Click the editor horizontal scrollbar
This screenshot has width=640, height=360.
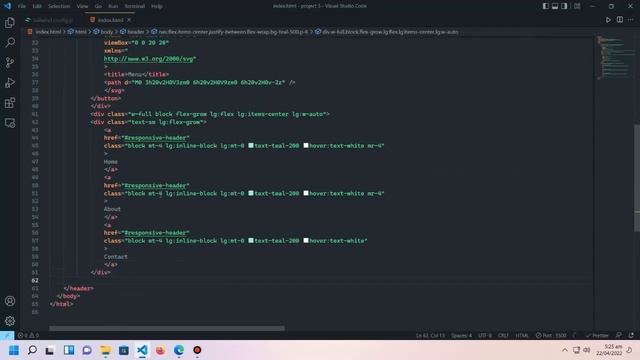[167, 328]
